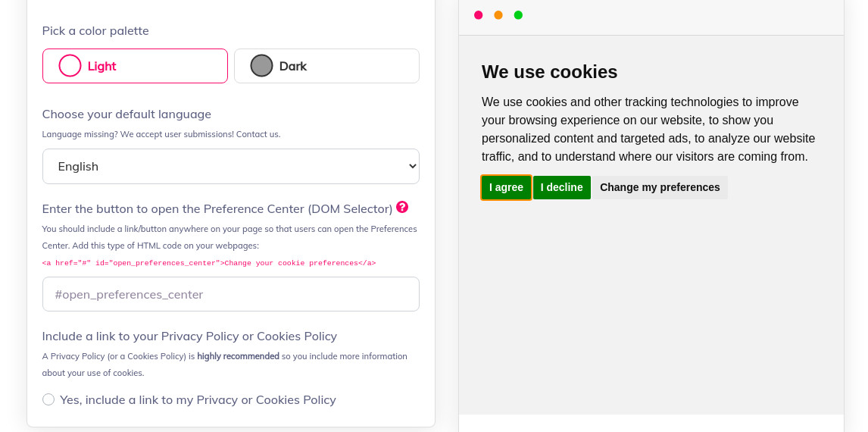Choose the Dark palette option
This screenshot has height=432, width=868.
[x=326, y=66]
